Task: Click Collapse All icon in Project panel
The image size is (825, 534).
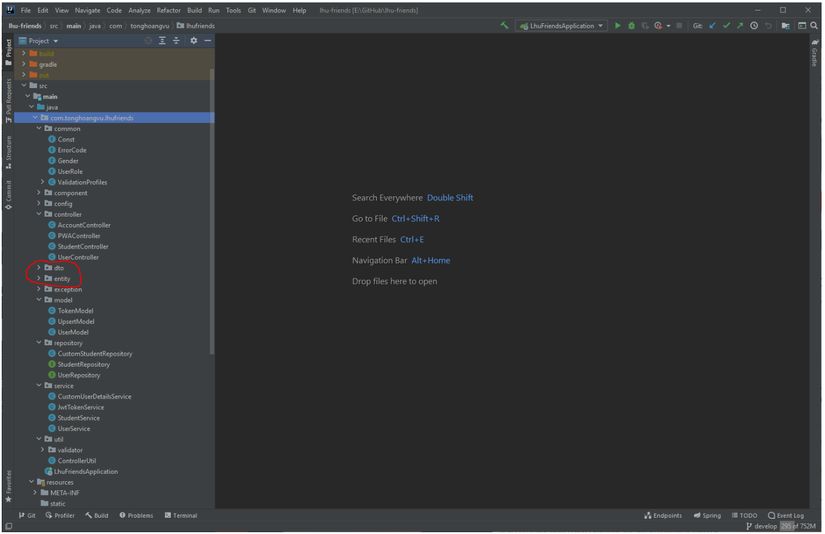Action: (x=176, y=41)
